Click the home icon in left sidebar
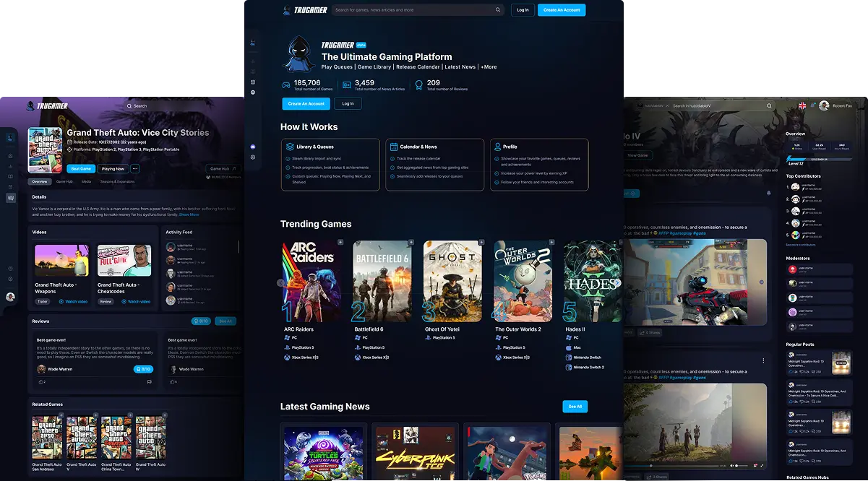 10,155
